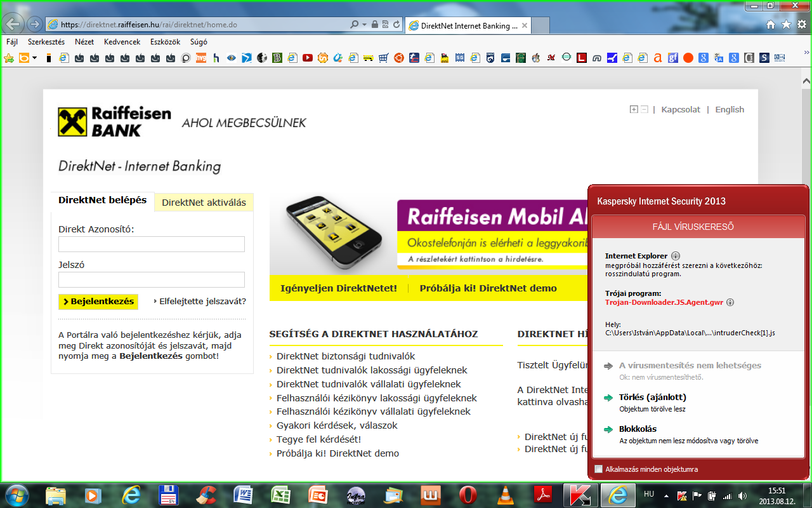Click the HU language indicator in tray
This screenshot has width=812, height=508.
[649, 494]
